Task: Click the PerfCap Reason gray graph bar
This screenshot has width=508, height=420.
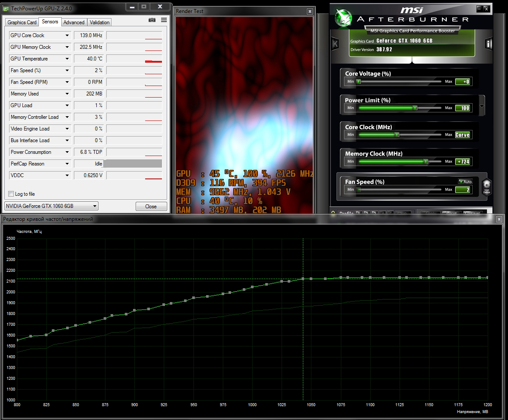Action: point(133,164)
